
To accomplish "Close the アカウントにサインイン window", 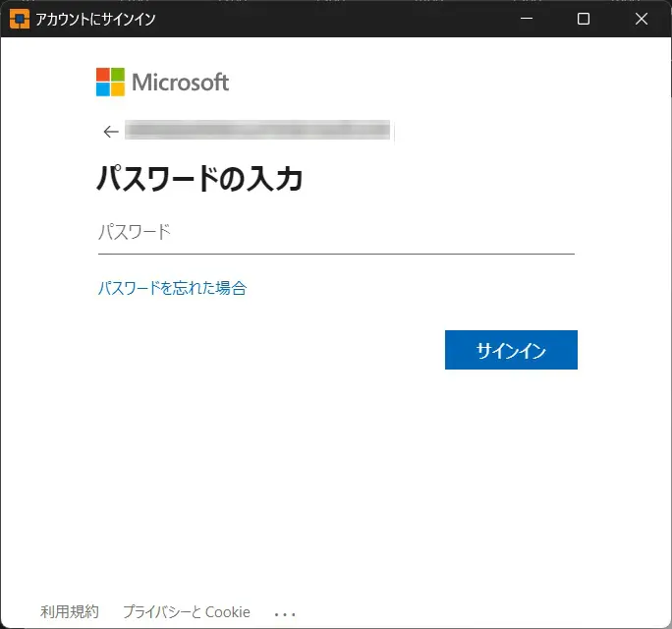I will click(x=643, y=19).
